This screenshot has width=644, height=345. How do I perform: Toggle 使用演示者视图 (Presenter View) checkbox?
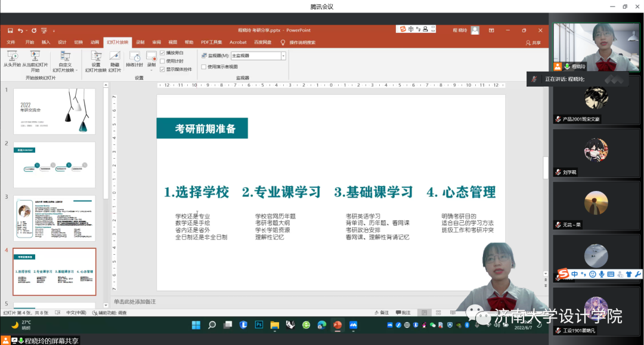(x=203, y=67)
